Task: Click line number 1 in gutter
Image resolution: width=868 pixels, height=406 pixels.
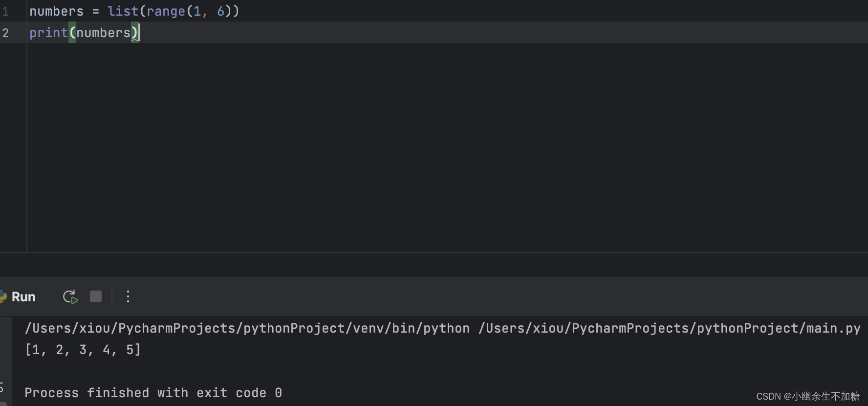Action: pyautogui.click(x=6, y=11)
